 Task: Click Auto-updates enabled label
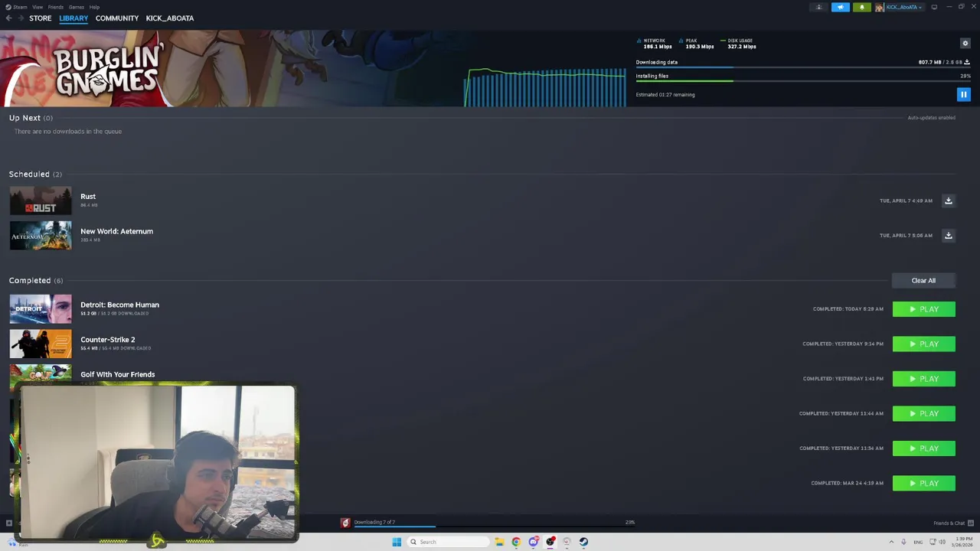(x=931, y=118)
